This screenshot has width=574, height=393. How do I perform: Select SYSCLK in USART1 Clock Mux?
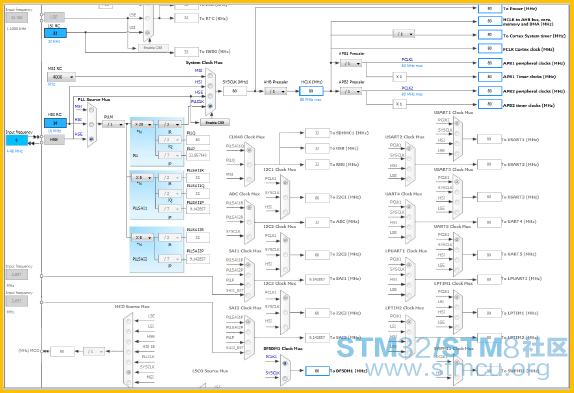tap(457, 134)
